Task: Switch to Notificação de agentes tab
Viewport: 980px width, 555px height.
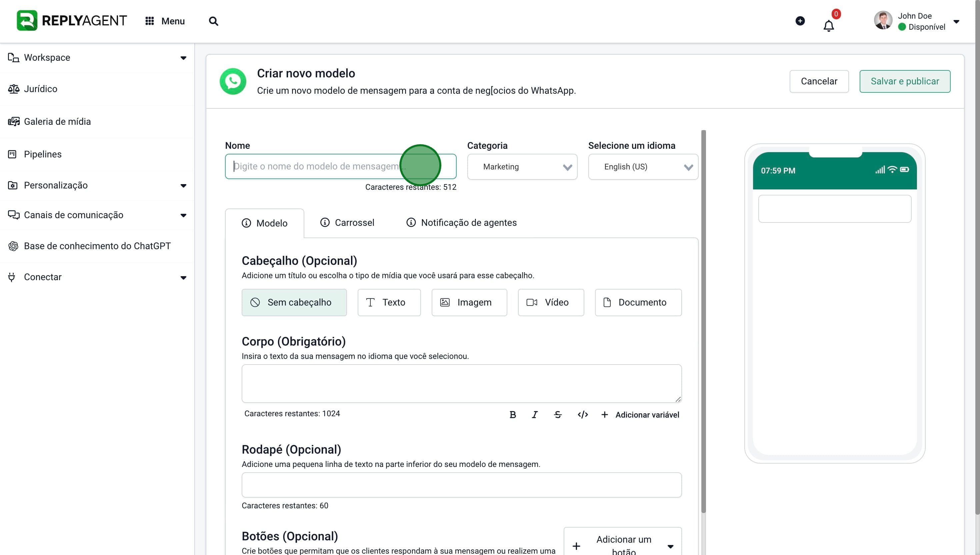Action: point(461,222)
